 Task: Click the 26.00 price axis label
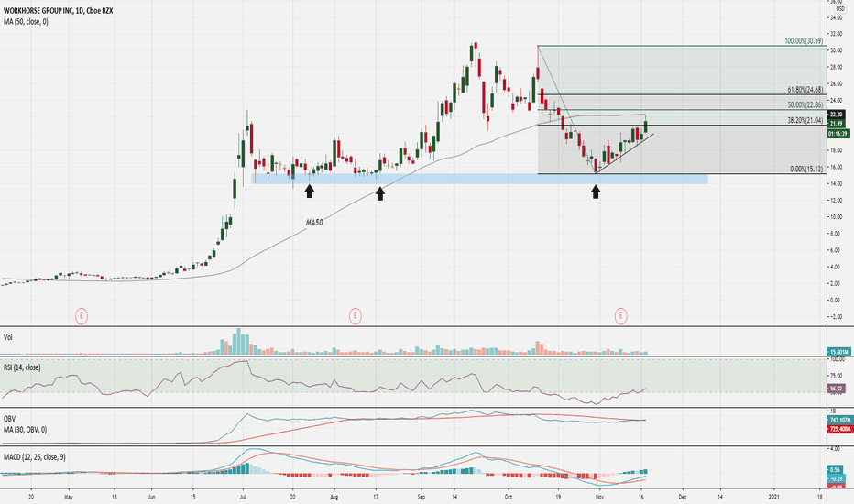[836, 84]
